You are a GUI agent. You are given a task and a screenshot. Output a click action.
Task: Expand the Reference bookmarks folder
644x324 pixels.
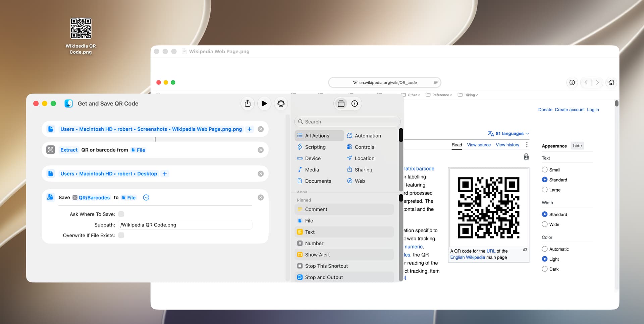point(439,95)
